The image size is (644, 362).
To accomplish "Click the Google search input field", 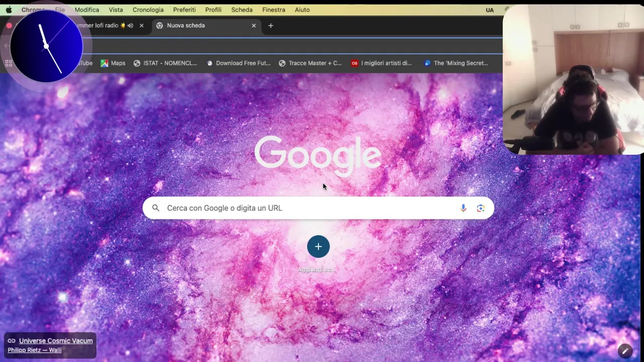I will point(318,208).
